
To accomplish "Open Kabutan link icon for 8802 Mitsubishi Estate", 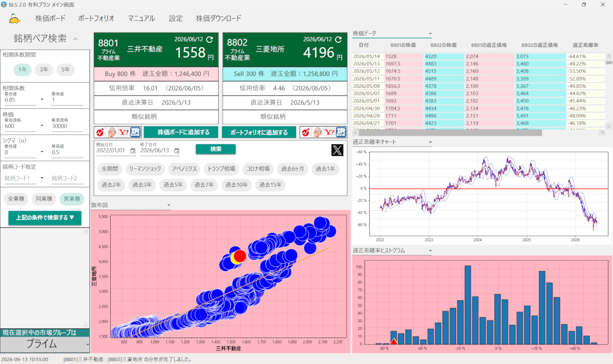I will [306, 132].
